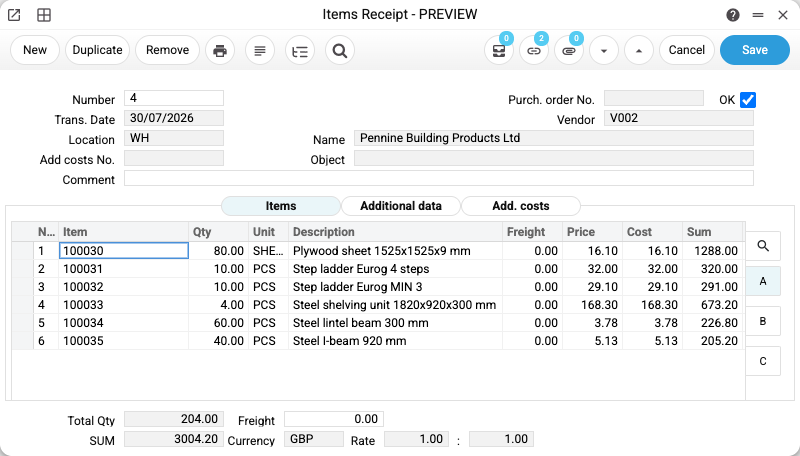This screenshot has height=456, width=800.
Task: Open the help question mark icon
Action: click(733, 15)
